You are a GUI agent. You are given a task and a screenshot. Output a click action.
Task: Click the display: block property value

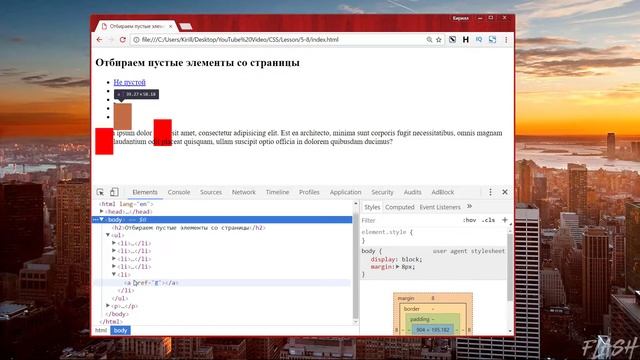[x=411, y=259]
